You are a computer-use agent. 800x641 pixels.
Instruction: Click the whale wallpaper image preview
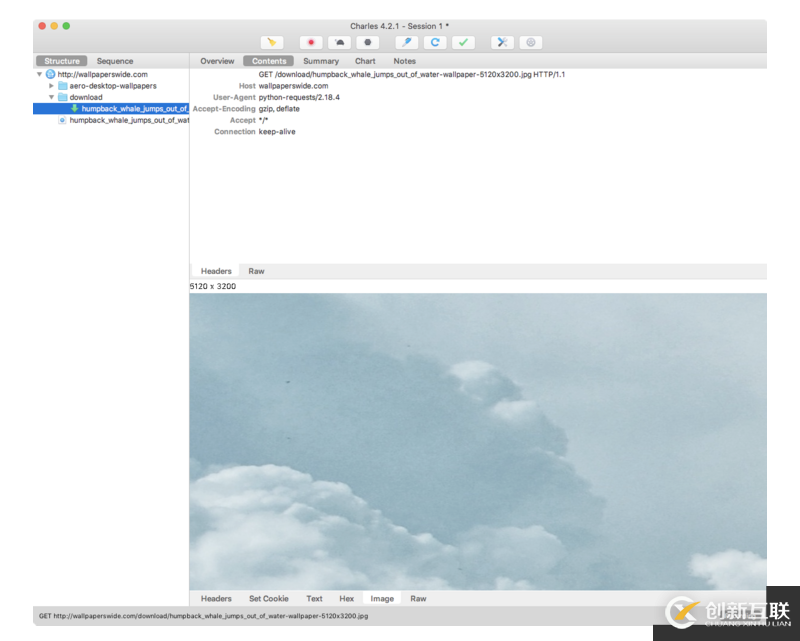(x=478, y=440)
